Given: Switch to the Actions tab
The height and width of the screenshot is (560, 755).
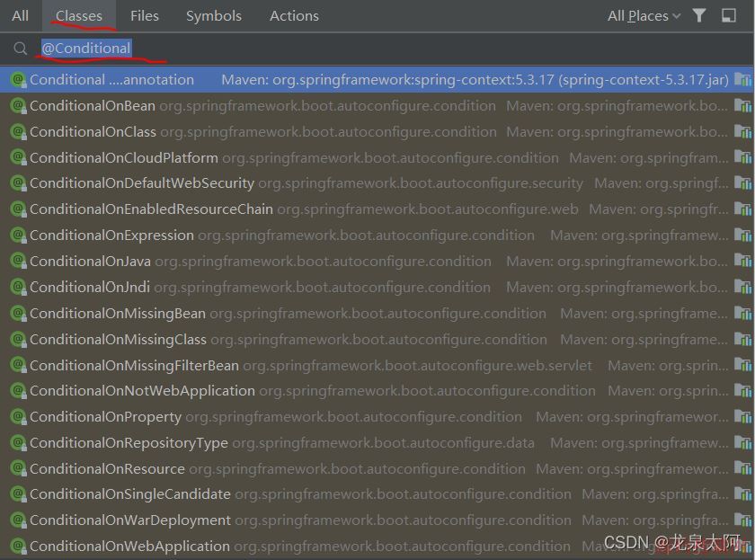Looking at the screenshot, I should (294, 15).
